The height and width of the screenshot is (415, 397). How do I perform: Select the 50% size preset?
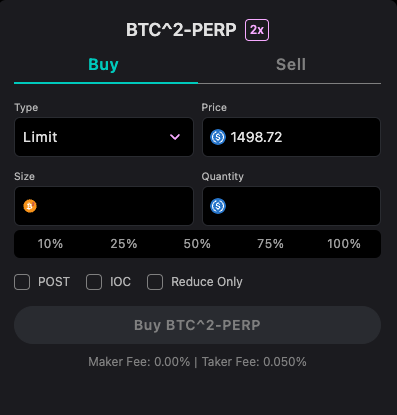[197, 244]
